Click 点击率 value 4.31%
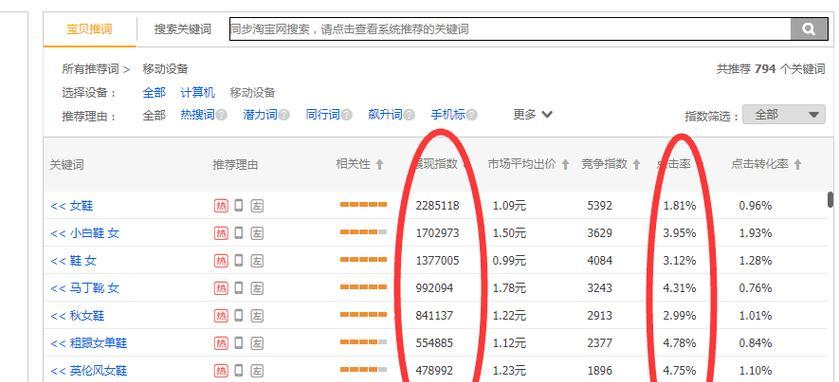The height and width of the screenshot is (382, 839). point(680,288)
